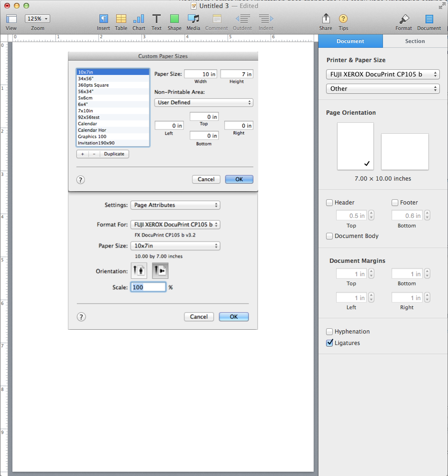Click the paper Width field
Image resolution: width=448 pixels, height=476 pixels.
201,74
